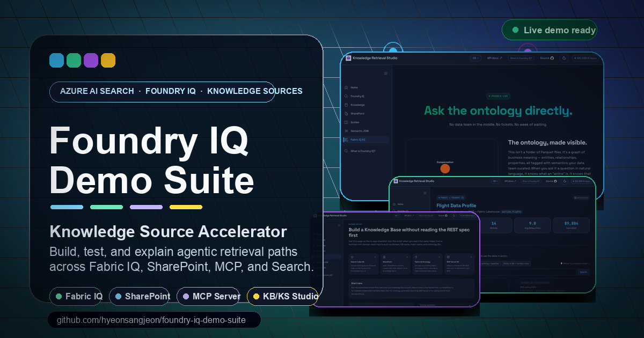Open the EN dropdown in Flight Data Profile window
644x338 pixels.
(x=495, y=181)
